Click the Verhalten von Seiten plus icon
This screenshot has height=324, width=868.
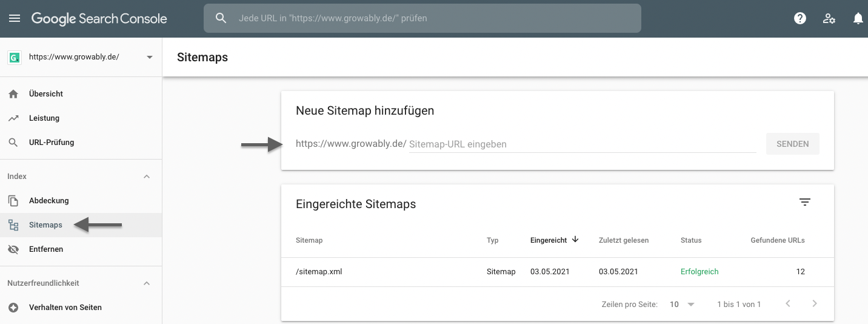13,308
